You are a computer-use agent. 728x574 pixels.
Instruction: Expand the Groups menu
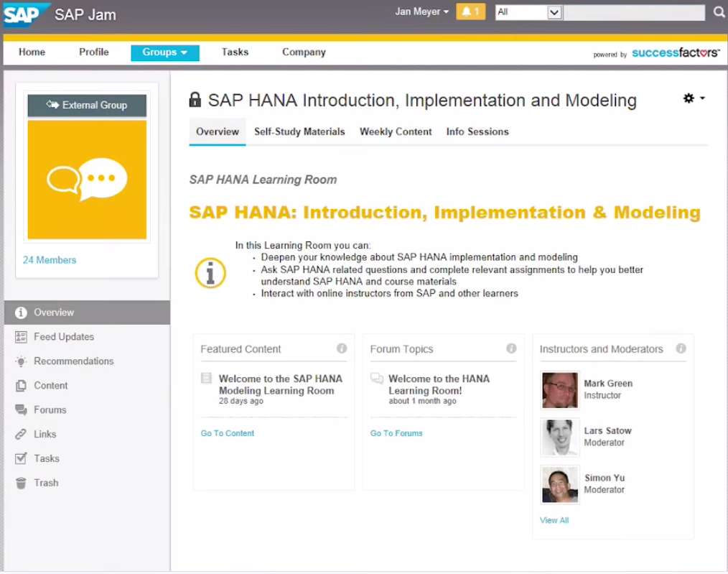tap(165, 52)
